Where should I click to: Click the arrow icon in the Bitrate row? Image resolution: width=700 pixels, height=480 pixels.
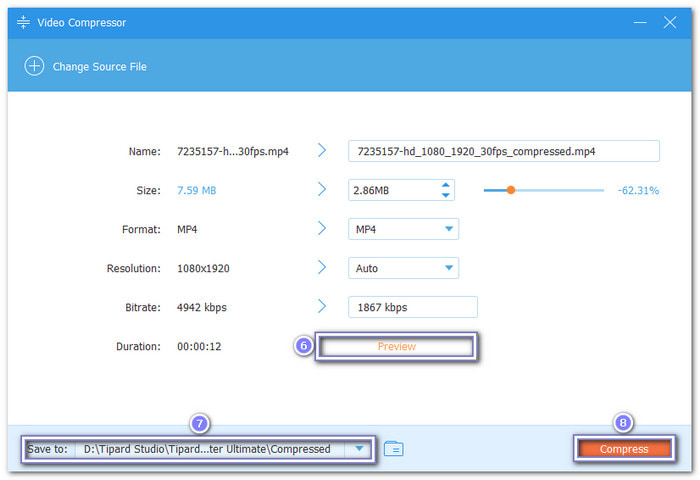coord(322,307)
